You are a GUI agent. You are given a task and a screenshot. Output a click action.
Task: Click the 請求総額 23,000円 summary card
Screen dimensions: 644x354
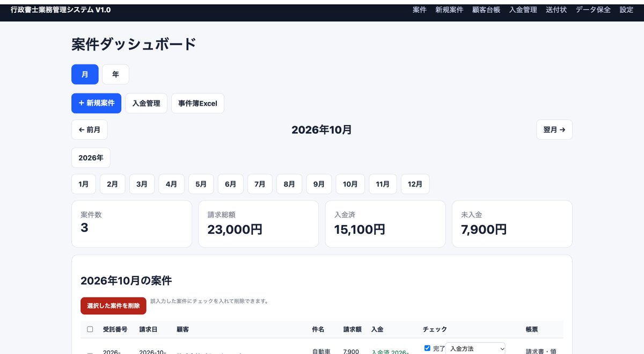click(x=259, y=224)
